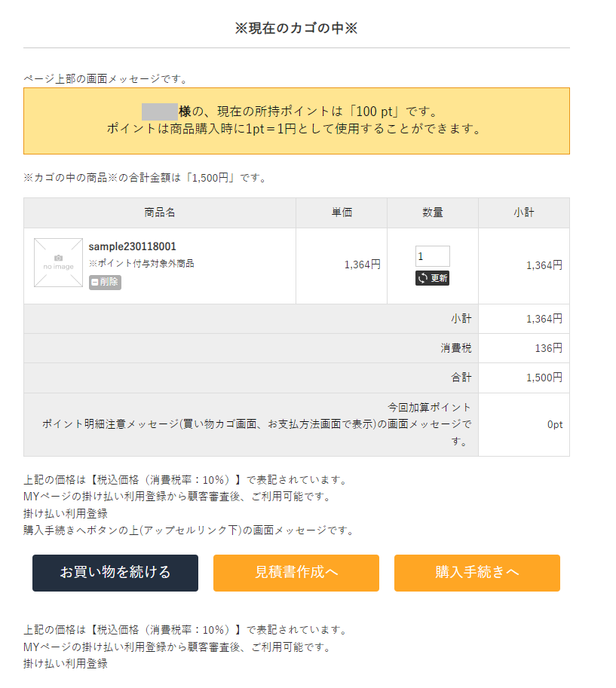Click the ※現在のカゴの中※ page heading
Image resolution: width=616 pixels, height=688 pixels.
[x=296, y=29]
